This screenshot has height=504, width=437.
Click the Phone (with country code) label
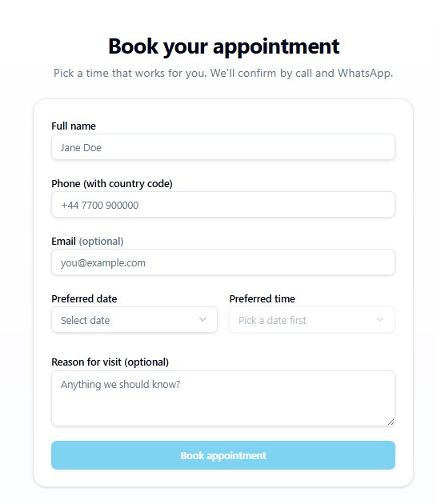[x=112, y=184]
